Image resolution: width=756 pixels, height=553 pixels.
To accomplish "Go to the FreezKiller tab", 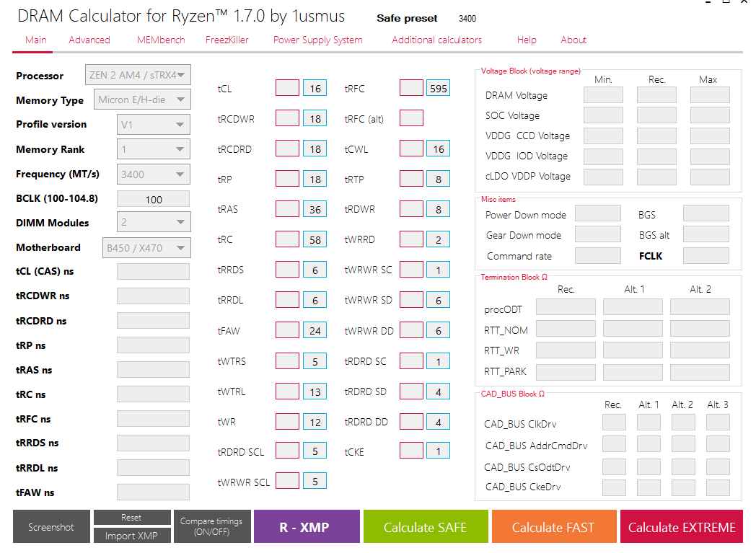I will pyautogui.click(x=227, y=40).
